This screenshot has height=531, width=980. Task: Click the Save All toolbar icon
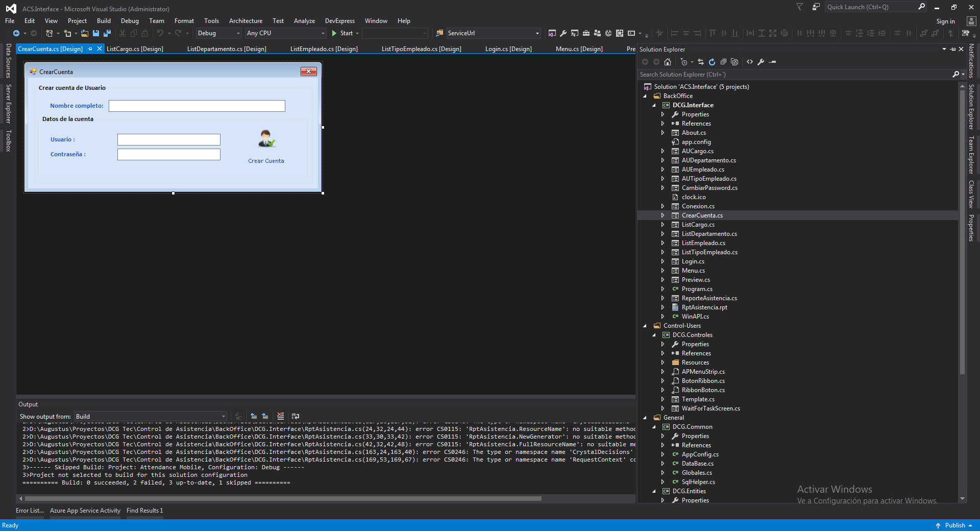107,33
